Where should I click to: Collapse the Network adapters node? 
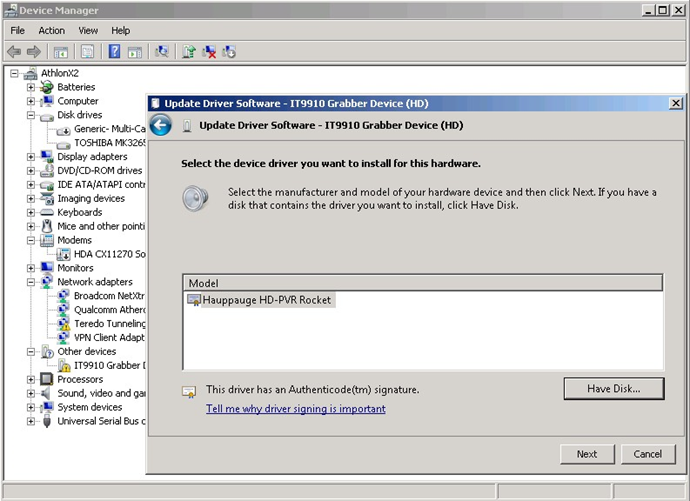[30, 282]
